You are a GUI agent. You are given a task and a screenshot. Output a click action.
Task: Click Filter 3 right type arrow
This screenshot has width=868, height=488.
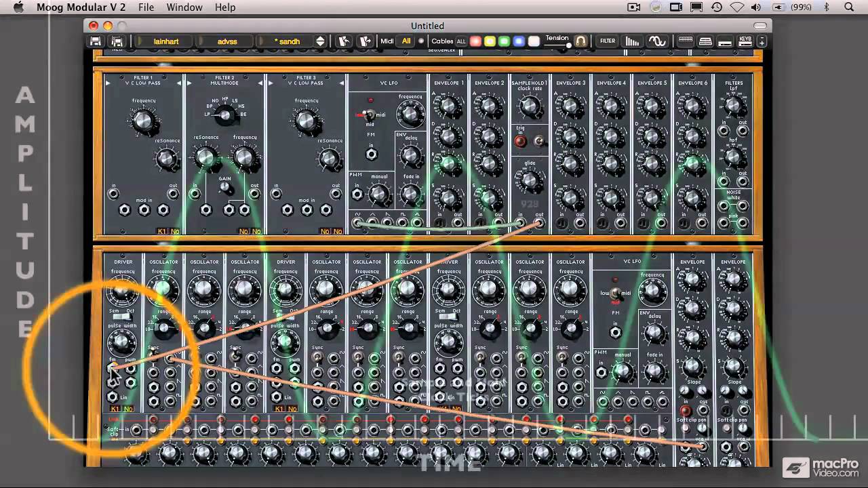(342, 83)
